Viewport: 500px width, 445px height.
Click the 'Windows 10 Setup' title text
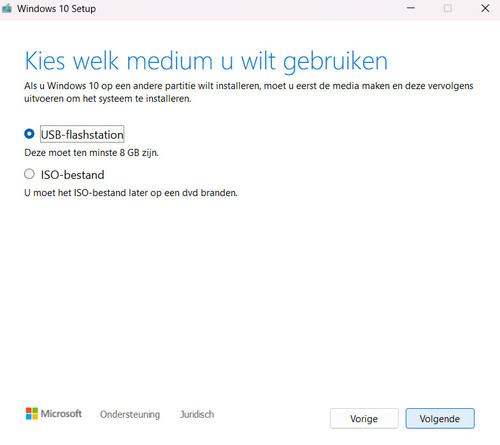click(56, 9)
